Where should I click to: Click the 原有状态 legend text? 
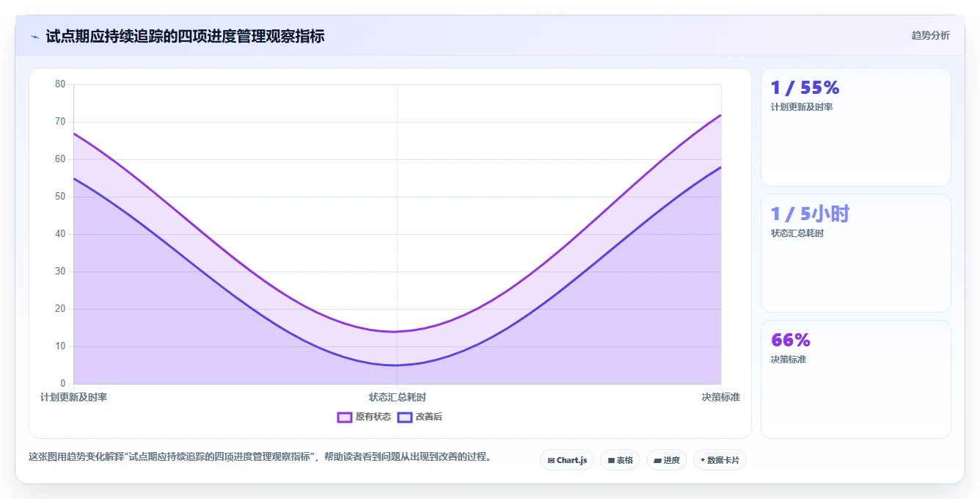373,417
